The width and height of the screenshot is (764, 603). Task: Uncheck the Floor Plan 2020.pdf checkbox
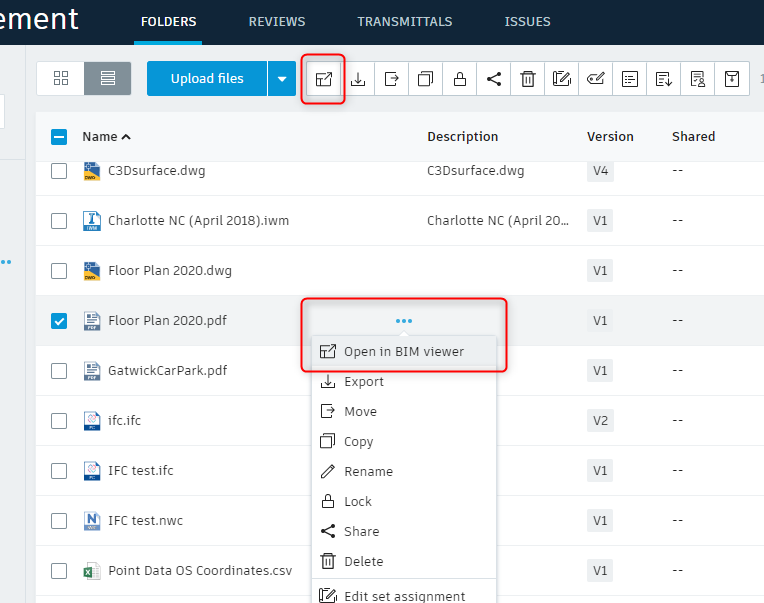[x=59, y=321]
